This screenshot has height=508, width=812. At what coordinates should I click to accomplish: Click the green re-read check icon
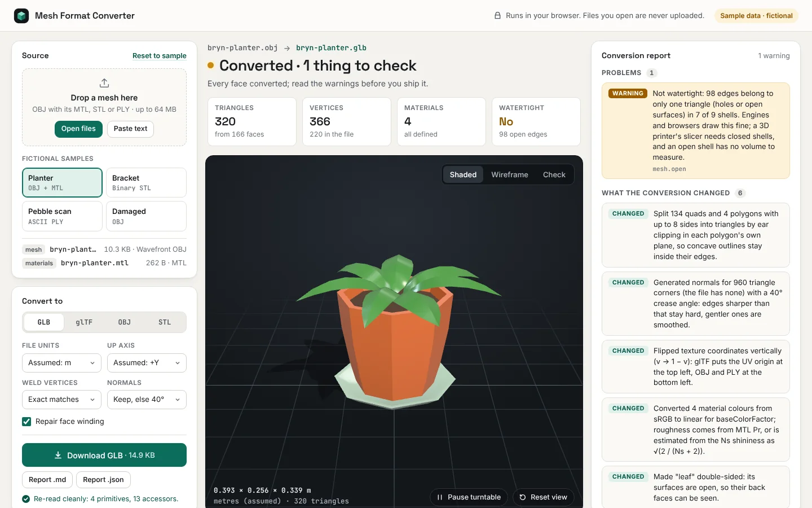(26, 499)
